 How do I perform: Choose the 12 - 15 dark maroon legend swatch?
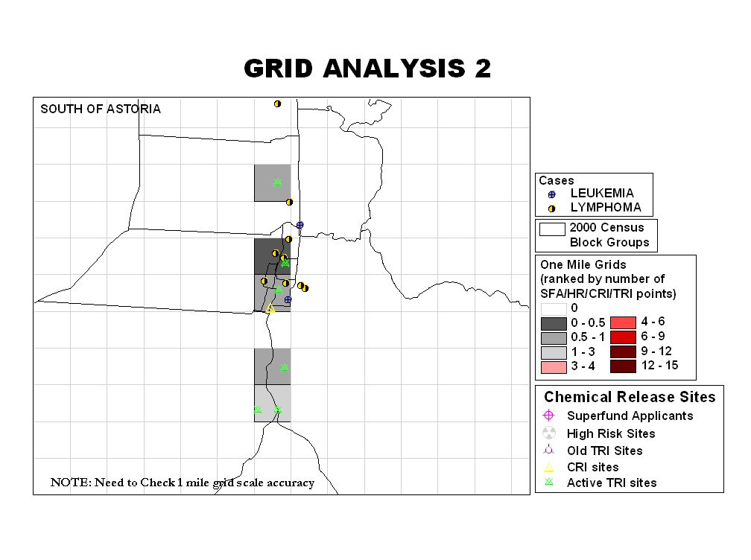[623, 366]
